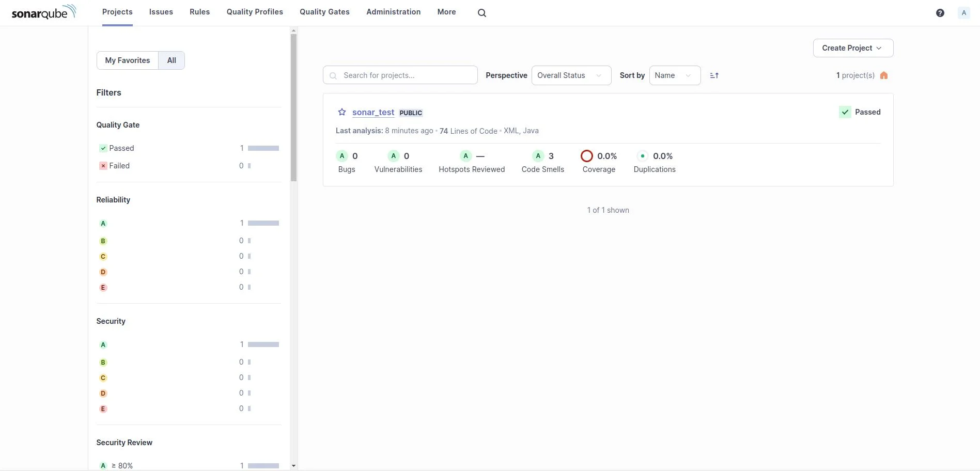Filter by Security rating B
This screenshot has height=471, width=980.
tap(103, 362)
